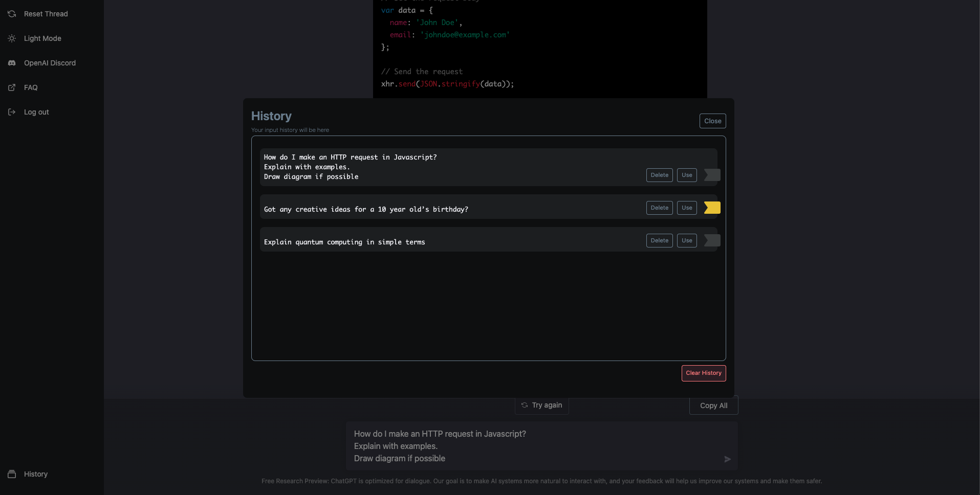The height and width of the screenshot is (495, 980).
Task: Click the Clear History button
Action: pos(704,373)
